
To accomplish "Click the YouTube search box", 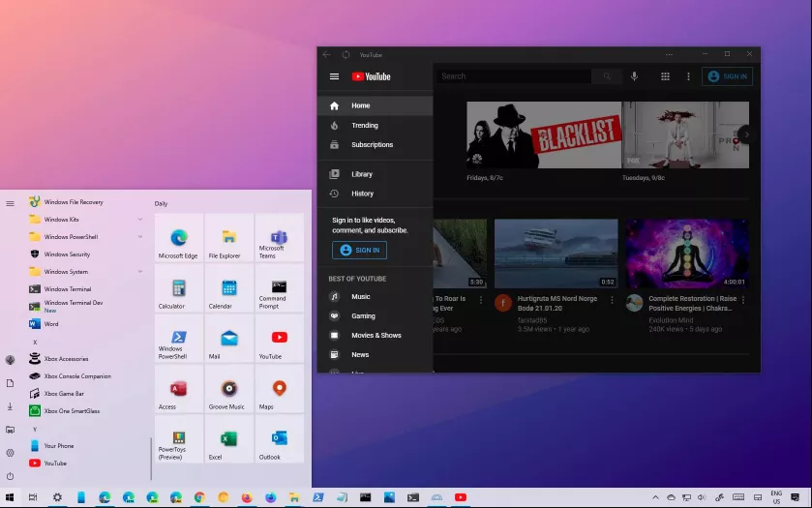I will pos(513,76).
